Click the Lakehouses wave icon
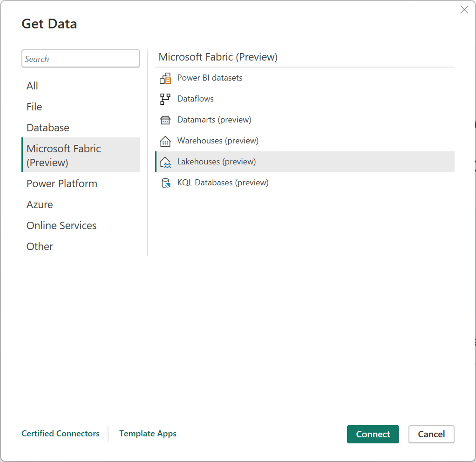This screenshot has width=476, height=462. pyautogui.click(x=165, y=162)
